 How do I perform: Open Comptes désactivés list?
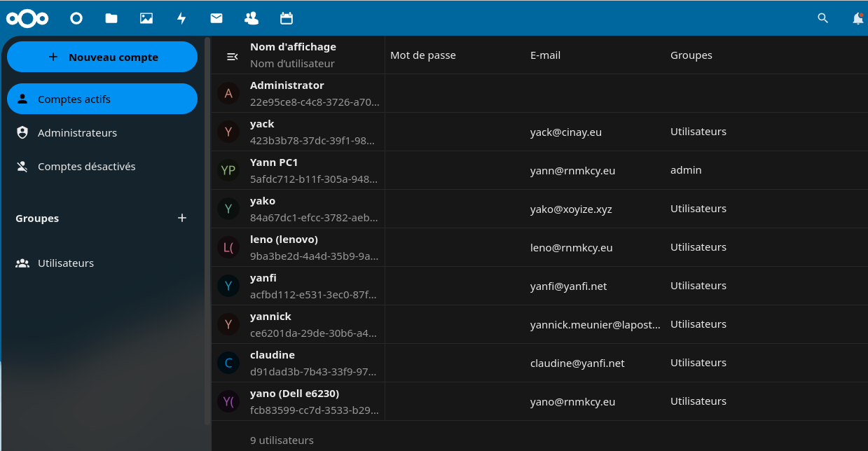86,167
